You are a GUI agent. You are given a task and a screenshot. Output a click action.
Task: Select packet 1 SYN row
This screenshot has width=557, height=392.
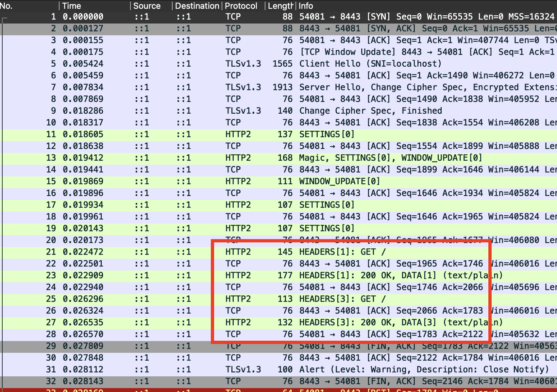278,17
